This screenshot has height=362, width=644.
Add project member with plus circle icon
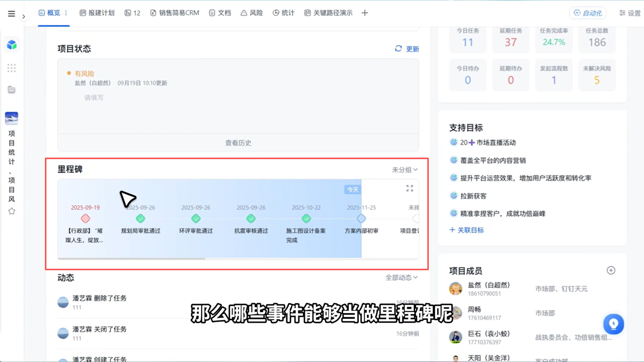click(611, 270)
